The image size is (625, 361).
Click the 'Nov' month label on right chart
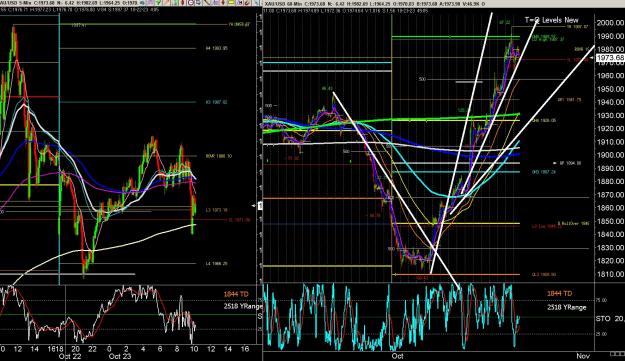click(x=583, y=356)
